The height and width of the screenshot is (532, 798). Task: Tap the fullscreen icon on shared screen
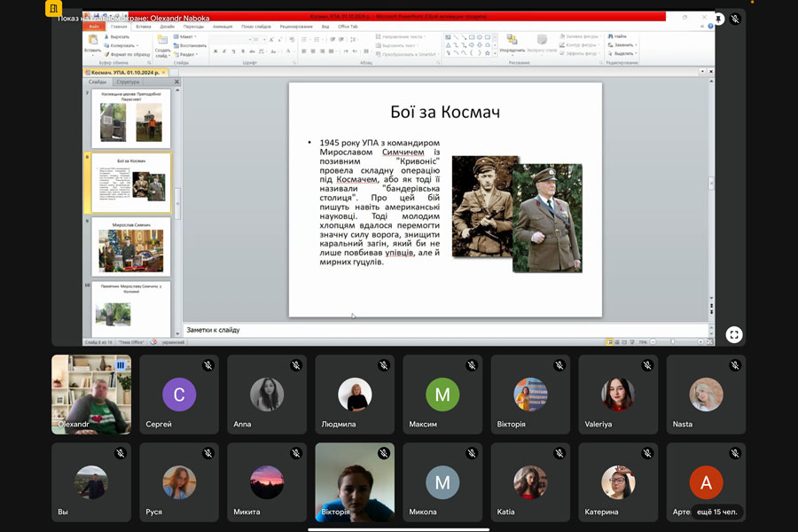pyautogui.click(x=733, y=334)
